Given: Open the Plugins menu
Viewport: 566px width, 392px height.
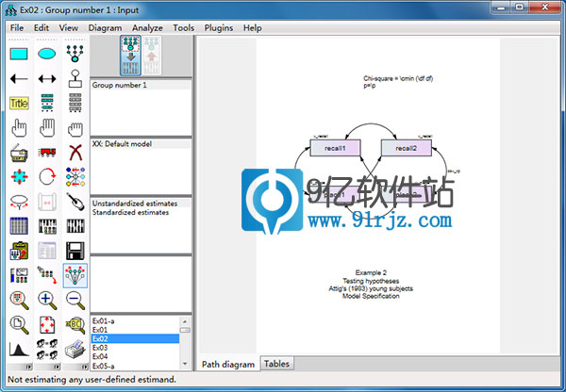Looking at the screenshot, I should click(x=219, y=27).
